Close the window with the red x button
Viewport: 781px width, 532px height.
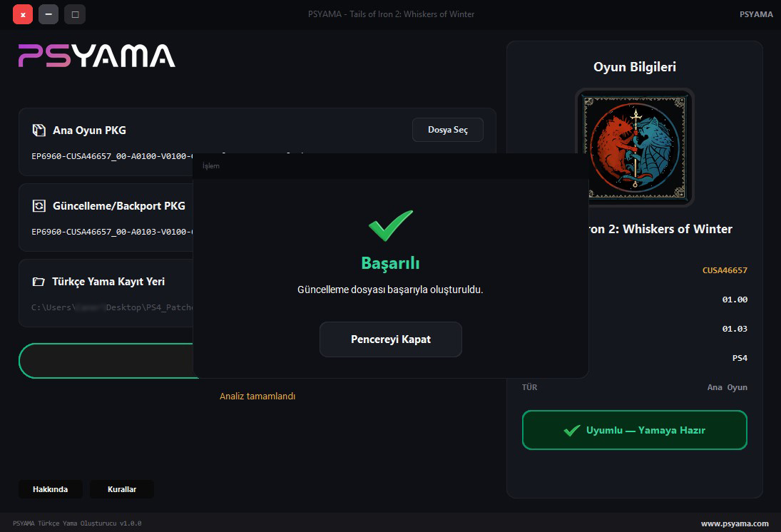[23, 14]
